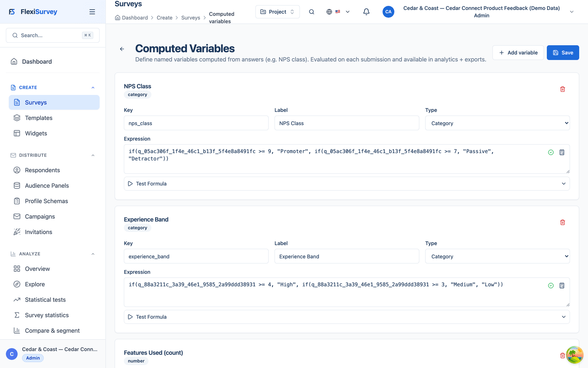Edit the nps_class Key field
Image resolution: width=588 pixels, height=368 pixels.
(x=196, y=123)
